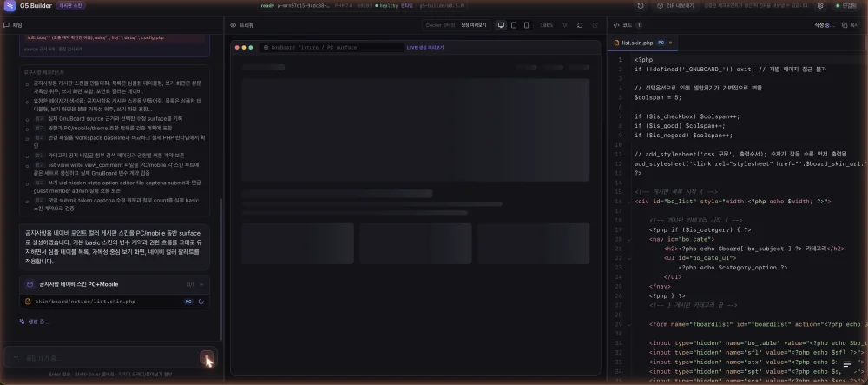This screenshot has height=385, width=868.
Task: Click the preview address bar GnuBoard fixture
Action: [x=331, y=48]
